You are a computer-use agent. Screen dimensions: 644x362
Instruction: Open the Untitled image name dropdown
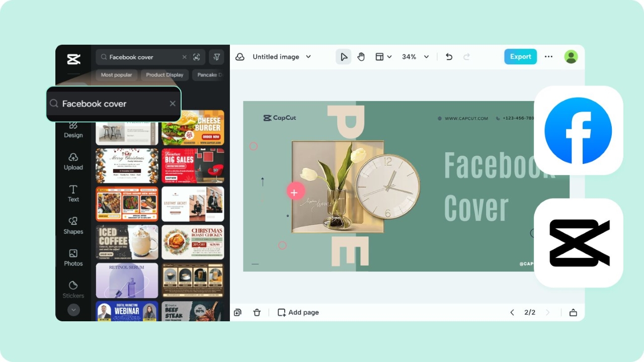pyautogui.click(x=308, y=57)
